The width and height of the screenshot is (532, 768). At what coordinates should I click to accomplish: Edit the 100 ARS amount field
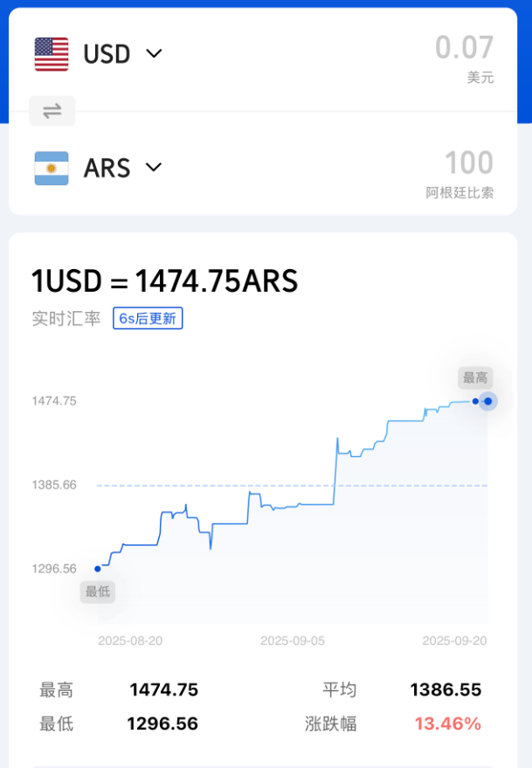[x=469, y=163]
